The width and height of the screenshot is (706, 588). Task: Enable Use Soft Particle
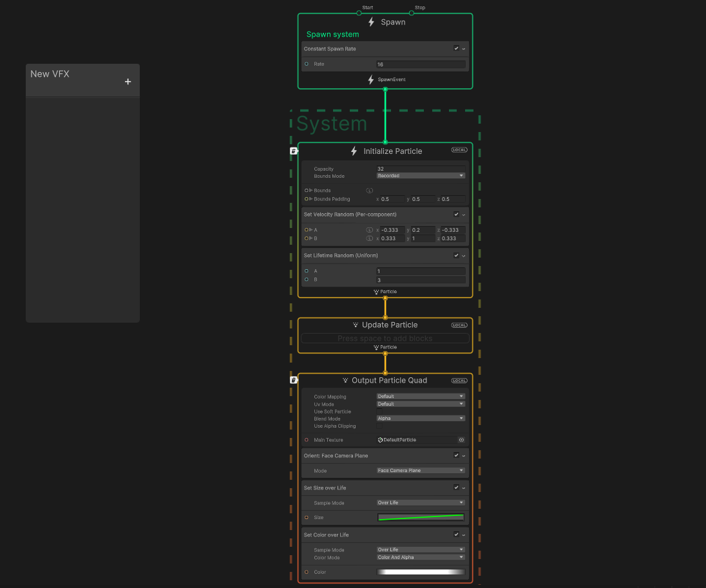click(x=379, y=411)
